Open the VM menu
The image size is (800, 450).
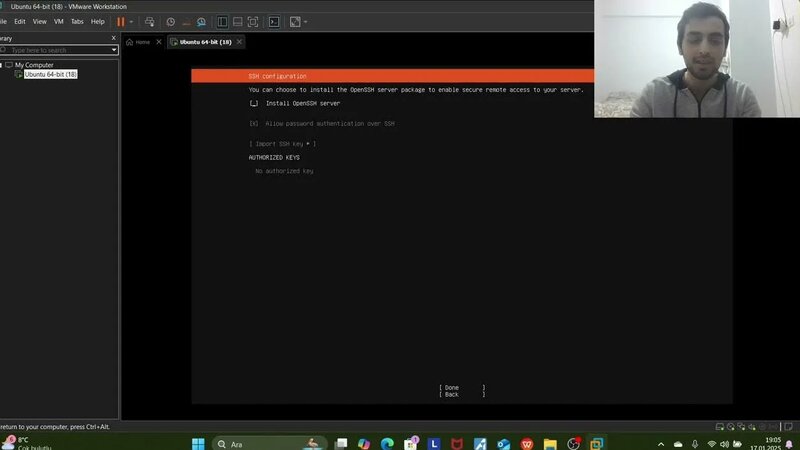[59, 21]
